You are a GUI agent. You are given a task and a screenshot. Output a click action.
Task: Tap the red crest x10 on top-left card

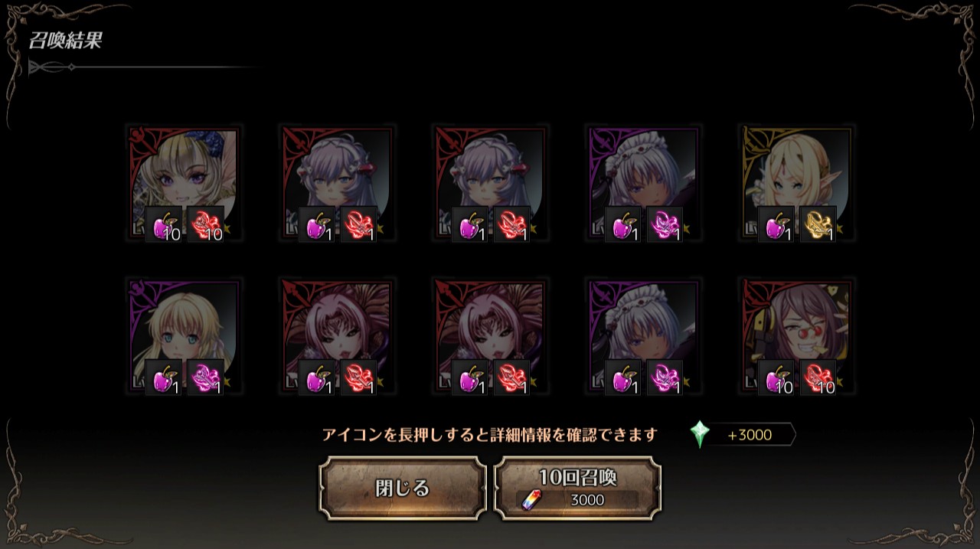[206, 225]
